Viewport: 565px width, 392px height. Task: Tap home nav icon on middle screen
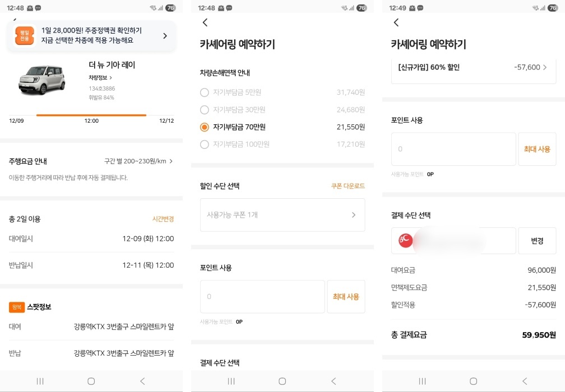pos(282,381)
